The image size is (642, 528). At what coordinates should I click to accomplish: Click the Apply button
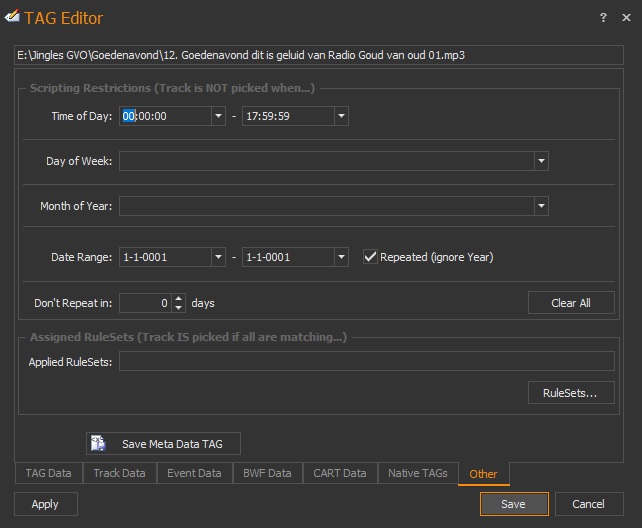pos(46,504)
